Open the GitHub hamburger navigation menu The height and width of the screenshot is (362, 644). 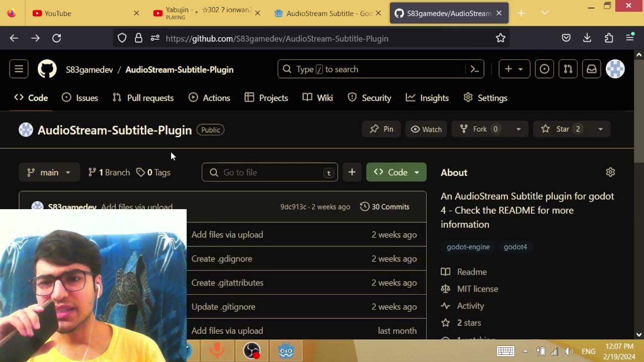coord(19,69)
